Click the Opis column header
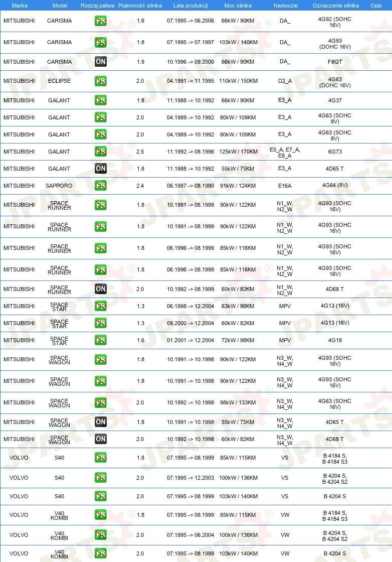Screen dimensions: 392x562 pyautogui.click(x=376, y=6)
